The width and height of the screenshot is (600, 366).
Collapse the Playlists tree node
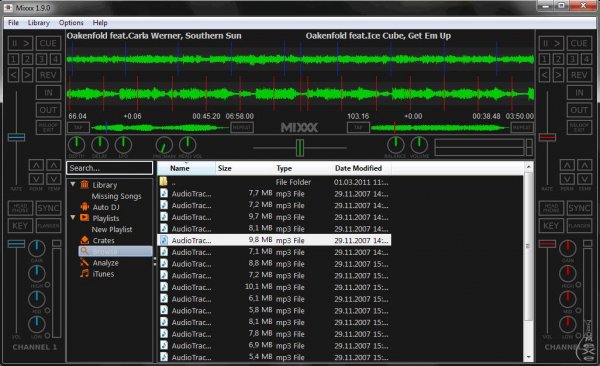(73, 217)
